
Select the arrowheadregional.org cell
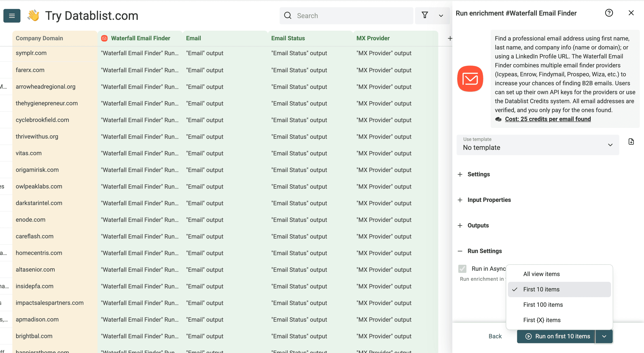coord(55,87)
